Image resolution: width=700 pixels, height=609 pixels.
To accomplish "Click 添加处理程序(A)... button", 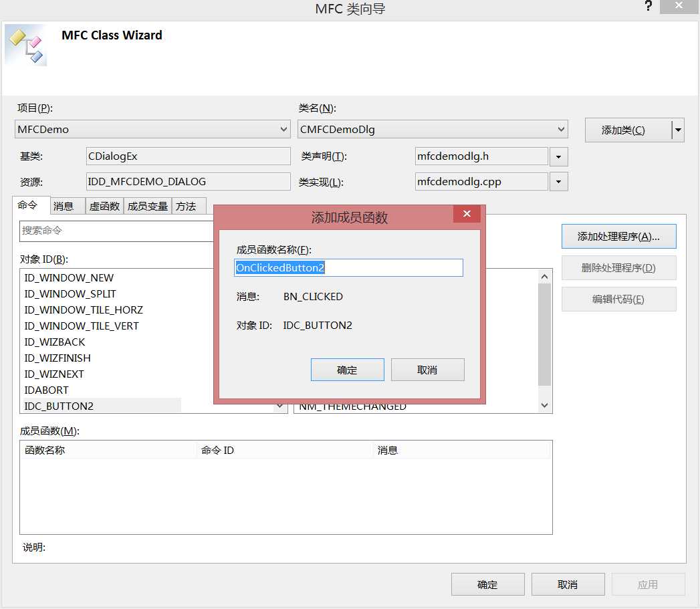I will point(618,237).
